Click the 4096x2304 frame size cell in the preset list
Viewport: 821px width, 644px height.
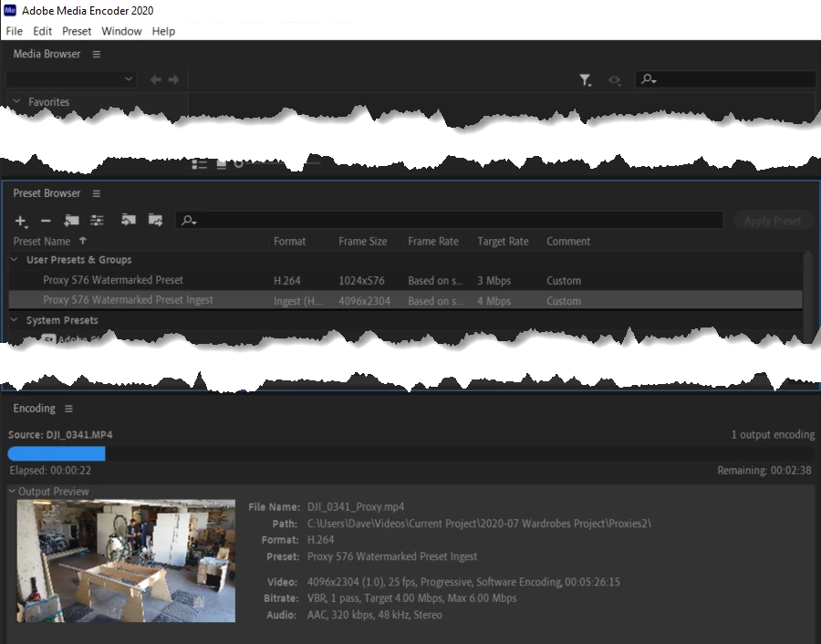pos(364,301)
